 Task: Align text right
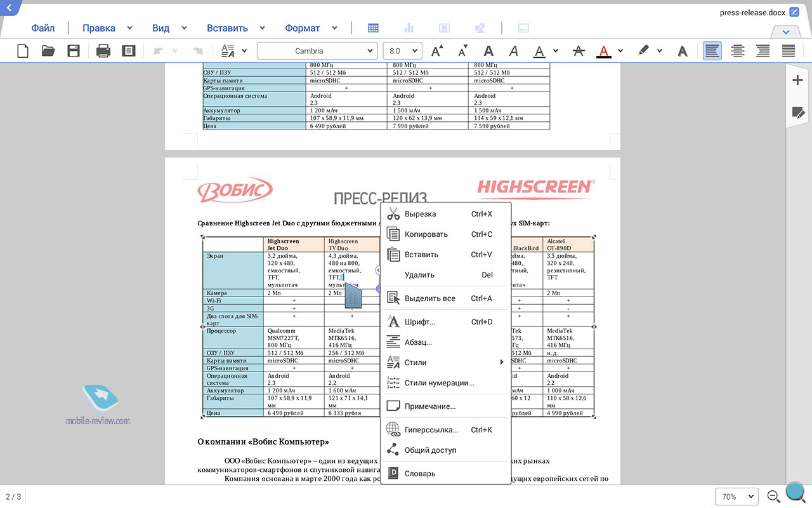pyautogui.click(x=763, y=51)
